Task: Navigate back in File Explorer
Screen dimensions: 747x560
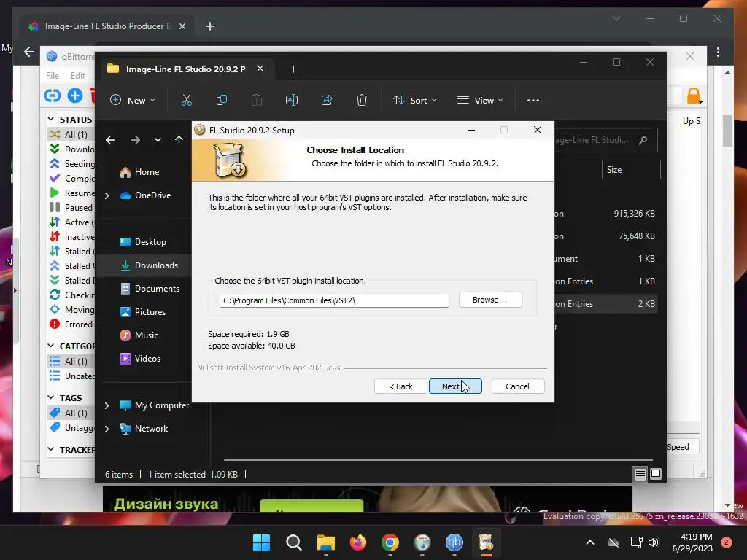Action: click(110, 140)
